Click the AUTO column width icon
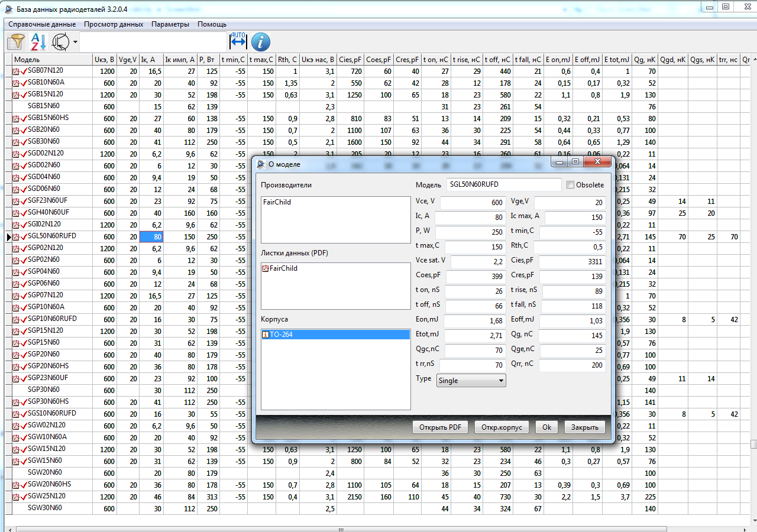The width and height of the screenshot is (757, 532). point(238,41)
